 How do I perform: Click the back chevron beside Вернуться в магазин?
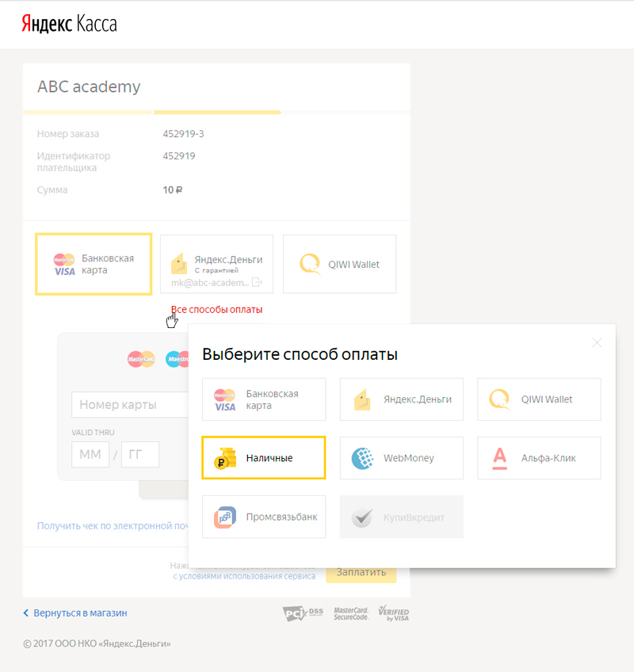click(26, 613)
